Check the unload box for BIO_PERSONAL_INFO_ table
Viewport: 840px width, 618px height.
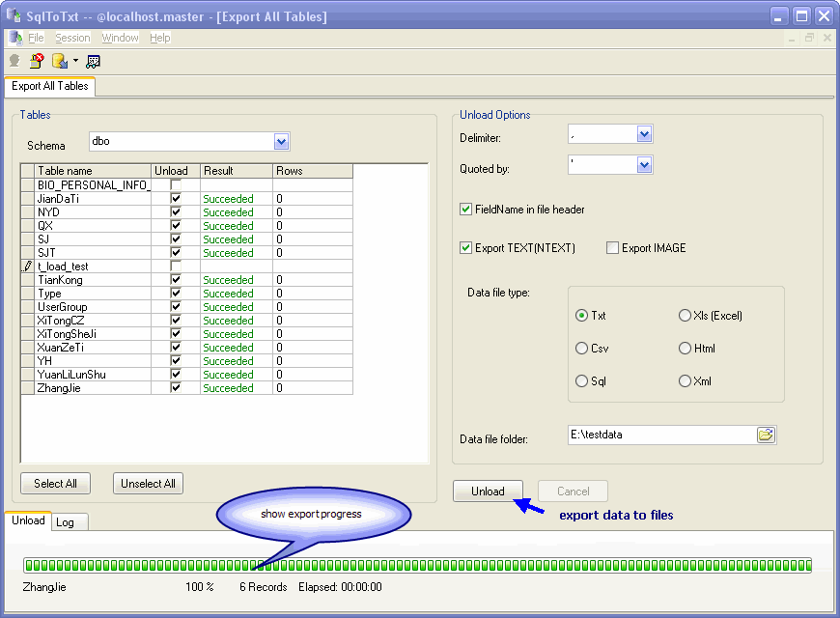click(176, 185)
